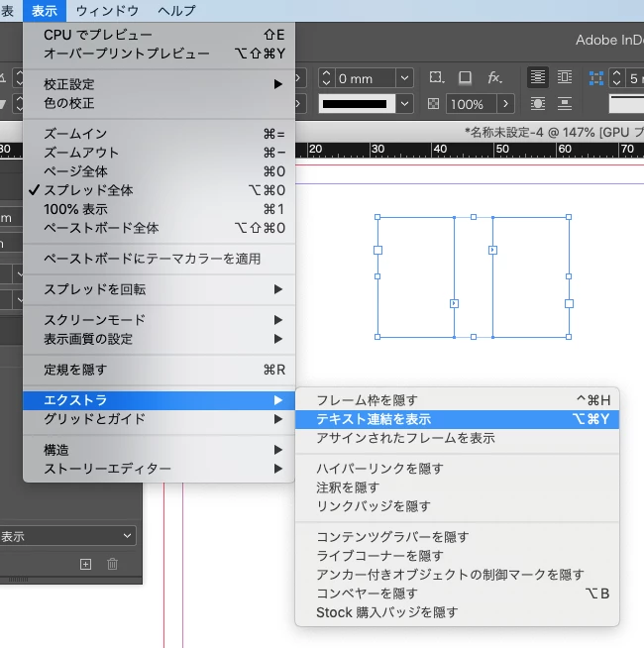Choose リンクバッジを隠す
The width and height of the screenshot is (644, 648).
coord(457,506)
